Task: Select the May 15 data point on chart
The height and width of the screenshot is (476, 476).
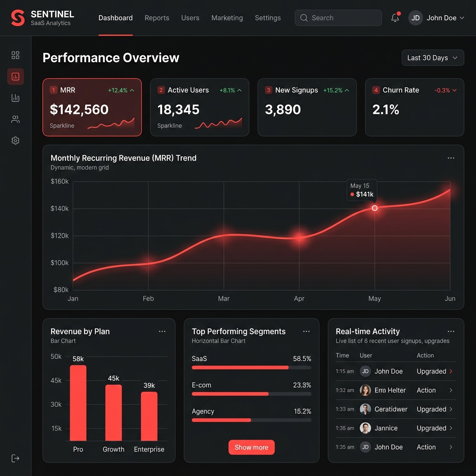Action: point(375,208)
